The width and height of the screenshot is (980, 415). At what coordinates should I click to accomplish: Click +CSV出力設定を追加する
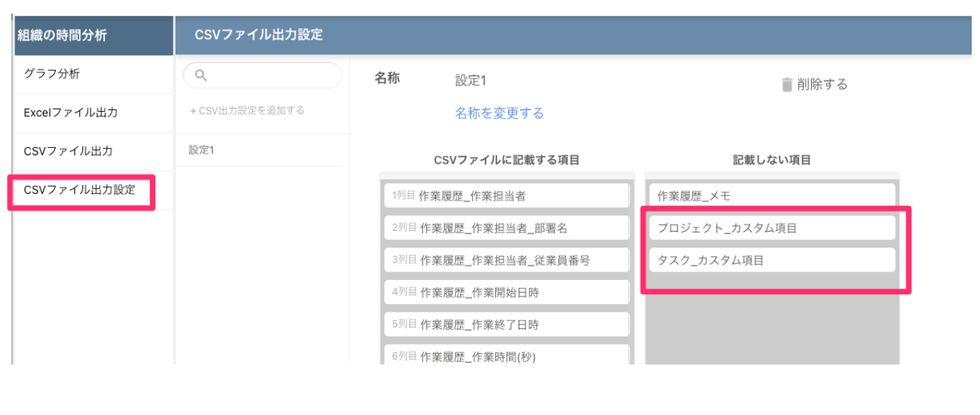click(247, 110)
